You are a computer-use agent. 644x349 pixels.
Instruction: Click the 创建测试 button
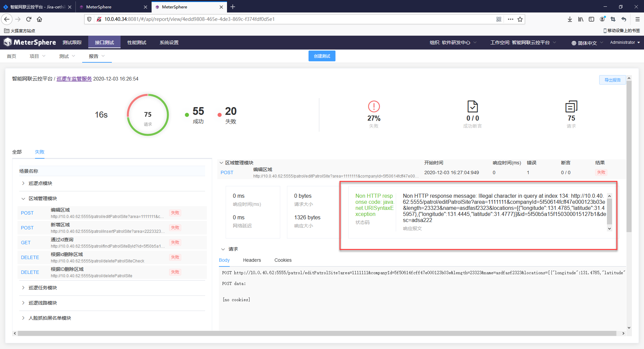322,56
